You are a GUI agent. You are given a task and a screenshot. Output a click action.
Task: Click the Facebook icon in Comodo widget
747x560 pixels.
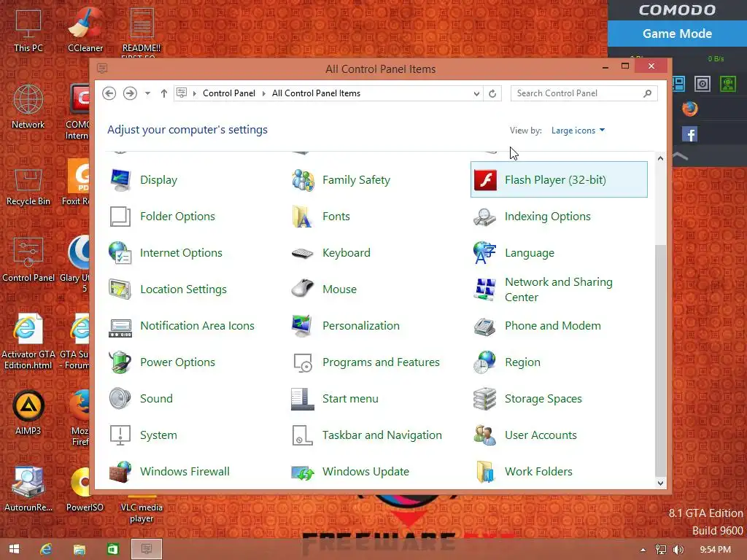tap(690, 135)
